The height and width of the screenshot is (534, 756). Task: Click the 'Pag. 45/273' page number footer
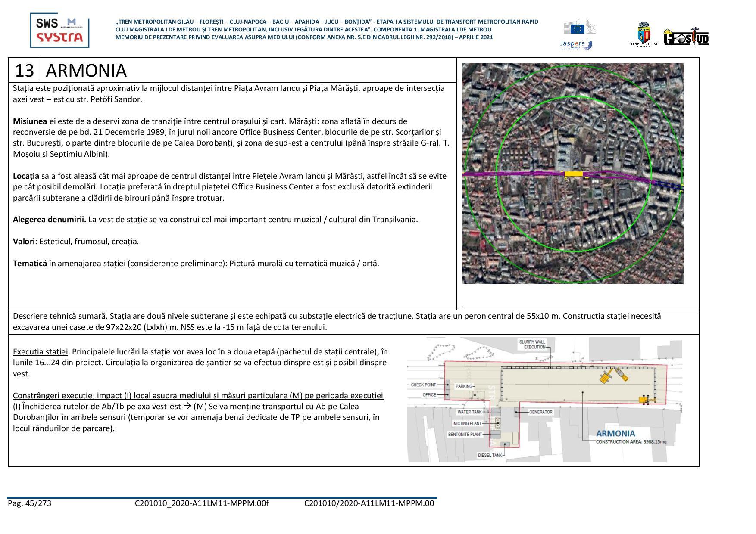pyautogui.click(x=29, y=503)
